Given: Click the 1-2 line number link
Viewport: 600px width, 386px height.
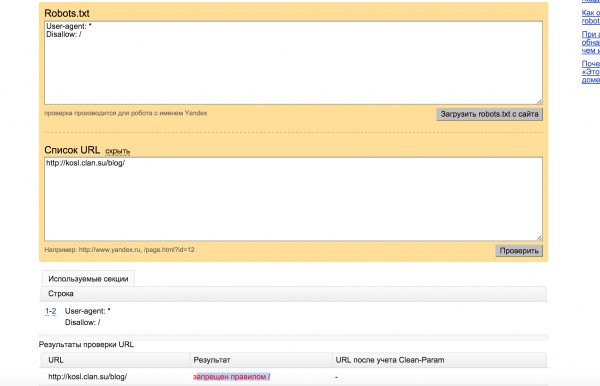Looking at the screenshot, I should click(51, 311).
